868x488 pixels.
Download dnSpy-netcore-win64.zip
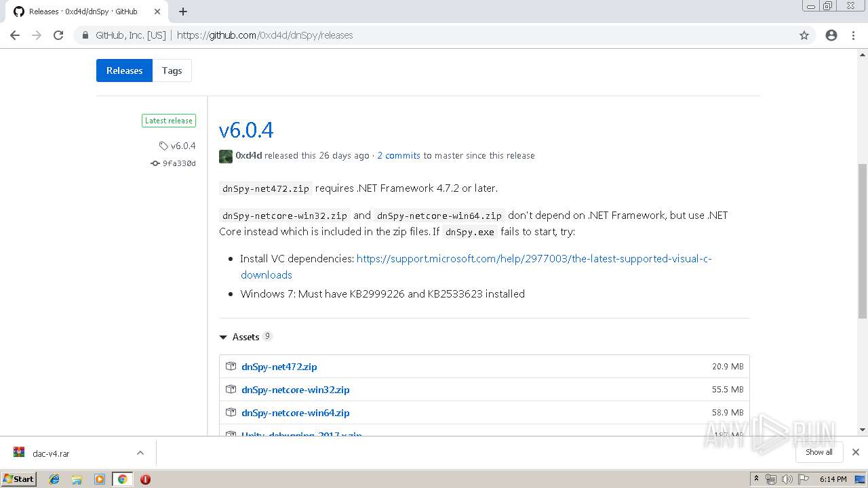296,413
